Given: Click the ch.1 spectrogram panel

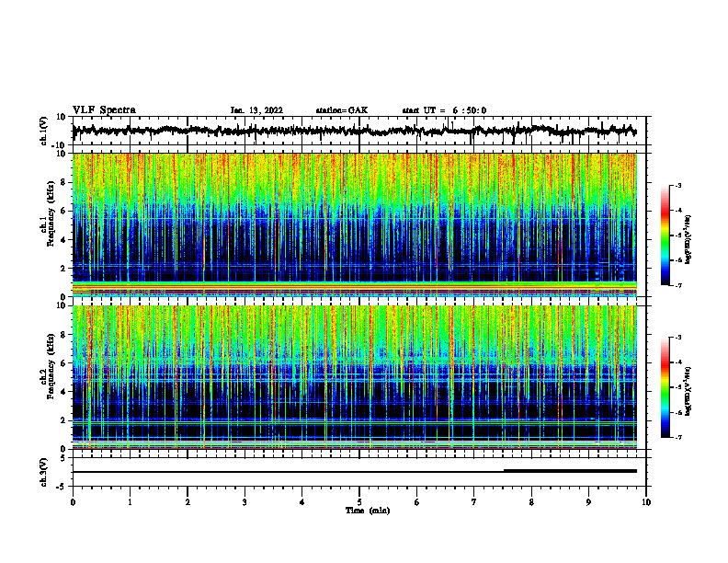Looking at the screenshot, I should (x=354, y=224).
